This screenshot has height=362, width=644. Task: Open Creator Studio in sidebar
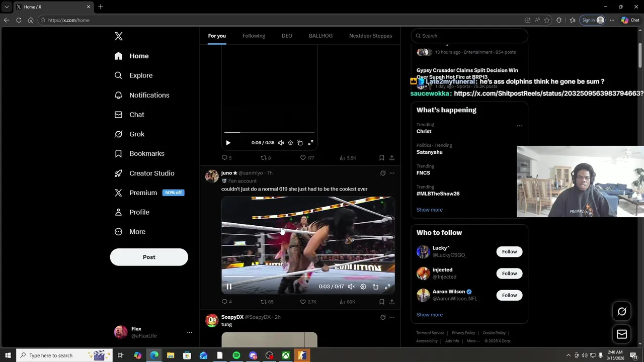[x=144, y=173]
